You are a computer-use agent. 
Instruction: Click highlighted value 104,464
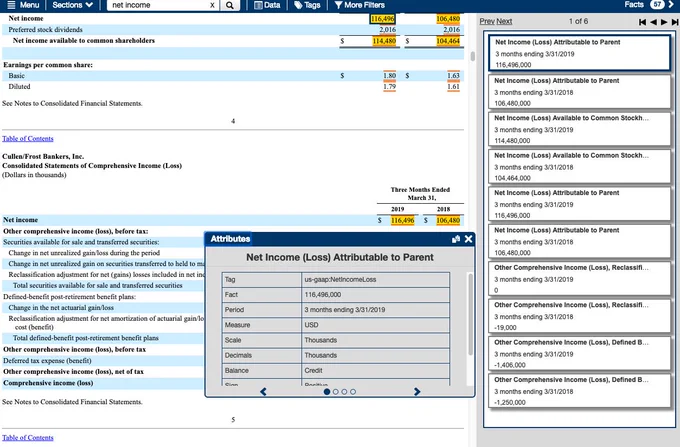448,41
